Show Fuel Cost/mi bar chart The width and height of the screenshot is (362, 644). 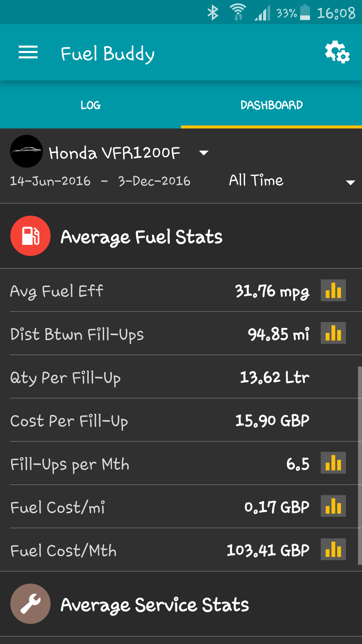pyautogui.click(x=333, y=506)
